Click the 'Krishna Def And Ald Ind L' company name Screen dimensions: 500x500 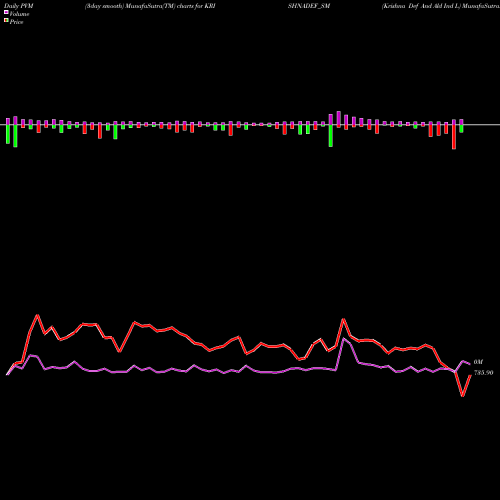(421, 6)
